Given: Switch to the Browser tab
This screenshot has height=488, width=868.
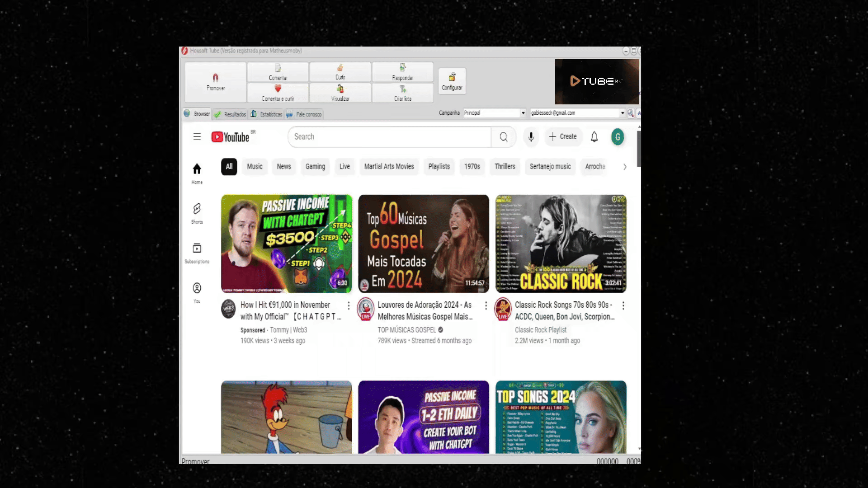Looking at the screenshot, I should (197, 114).
